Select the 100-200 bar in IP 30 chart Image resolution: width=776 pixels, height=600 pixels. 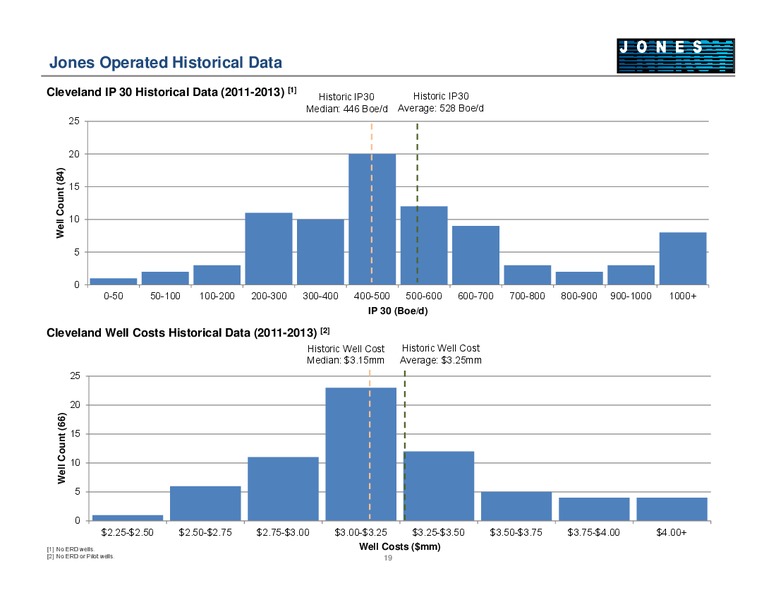217,275
